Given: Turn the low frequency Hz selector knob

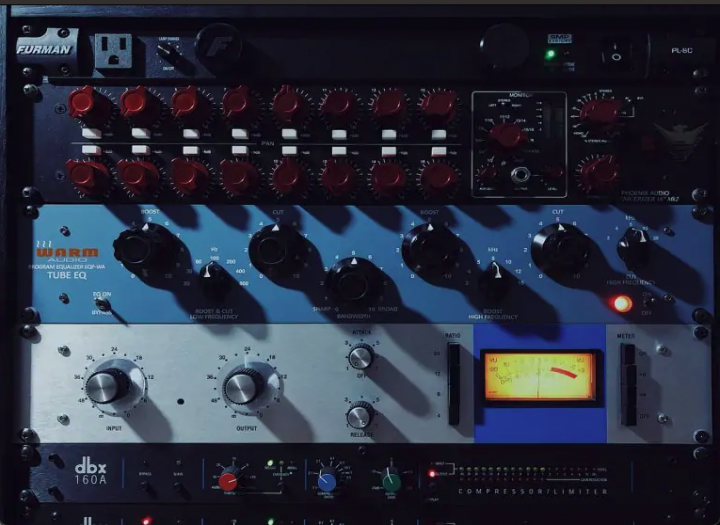Looking at the screenshot, I should click(213, 277).
